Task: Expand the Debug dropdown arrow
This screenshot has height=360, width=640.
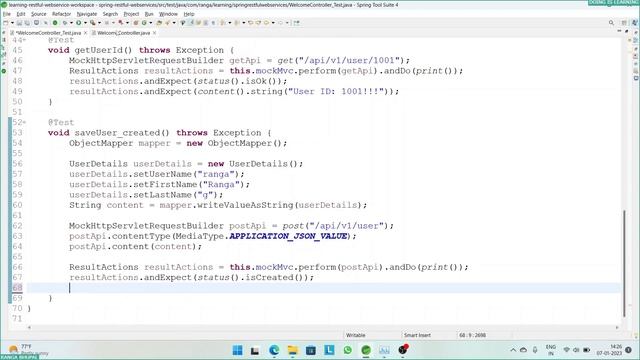Action: tap(71, 23)
